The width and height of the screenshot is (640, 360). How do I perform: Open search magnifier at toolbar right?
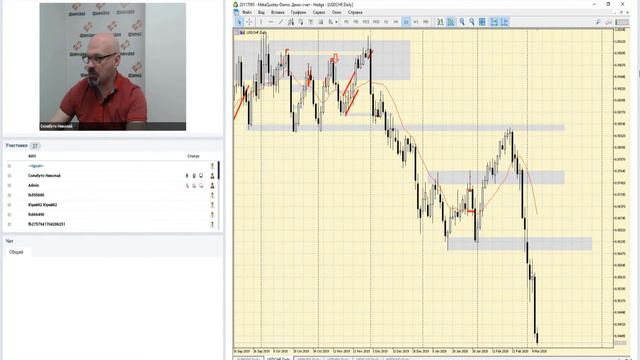click(x=598, y=22)
